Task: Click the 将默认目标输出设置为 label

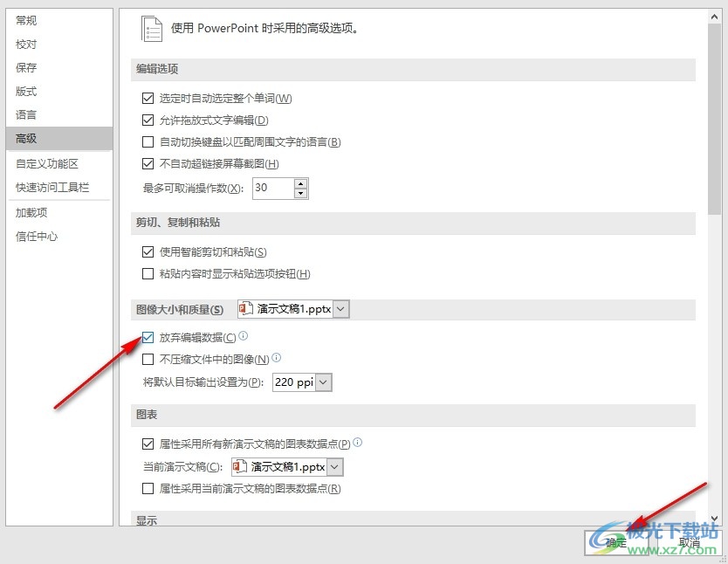Action: point(203,382)
